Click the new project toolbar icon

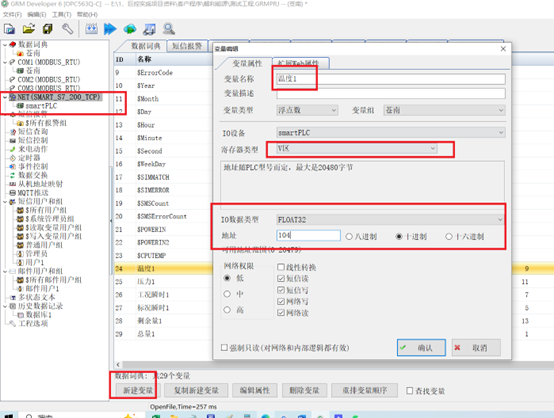(9, 29)
